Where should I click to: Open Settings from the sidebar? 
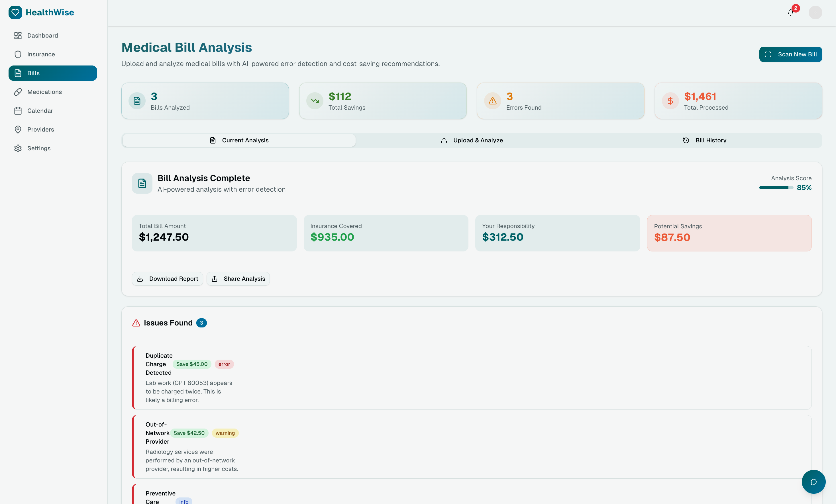coord(39,148)
